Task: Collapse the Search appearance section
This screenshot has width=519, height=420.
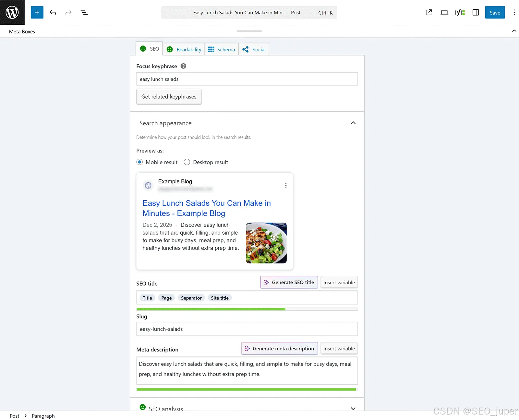Action: pos(353,123)
